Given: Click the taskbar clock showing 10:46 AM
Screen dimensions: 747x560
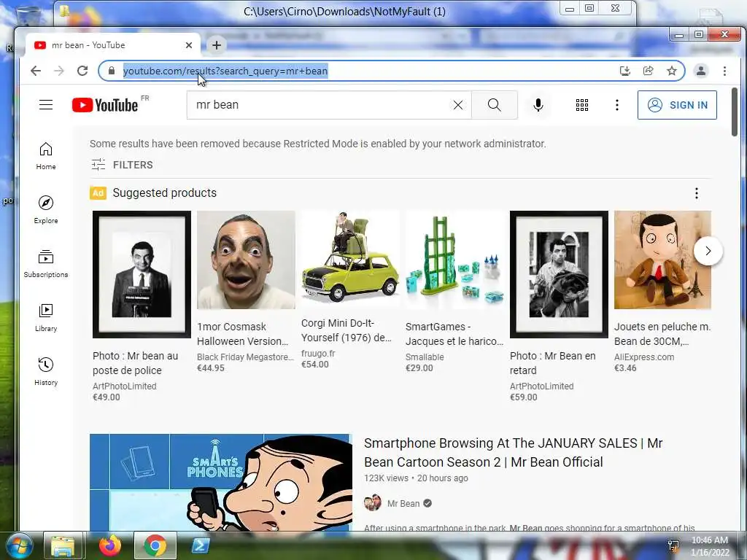Looking at the screenshot, I should (x=710, y=546).
